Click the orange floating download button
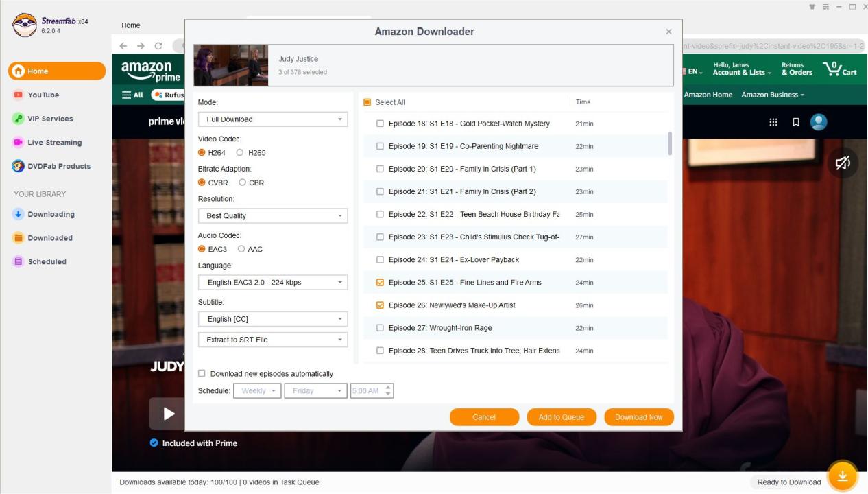Viewport: 868px width, 494px height. [843, 476]
